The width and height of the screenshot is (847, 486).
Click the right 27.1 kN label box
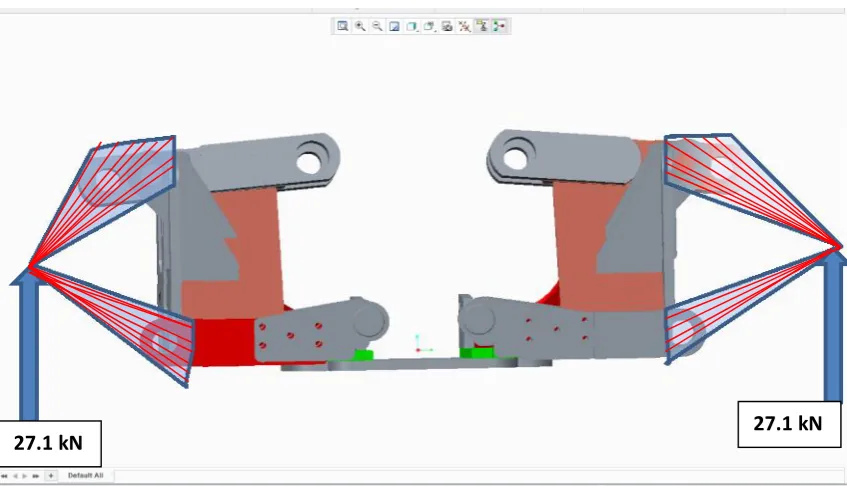[x=789, y=424]
